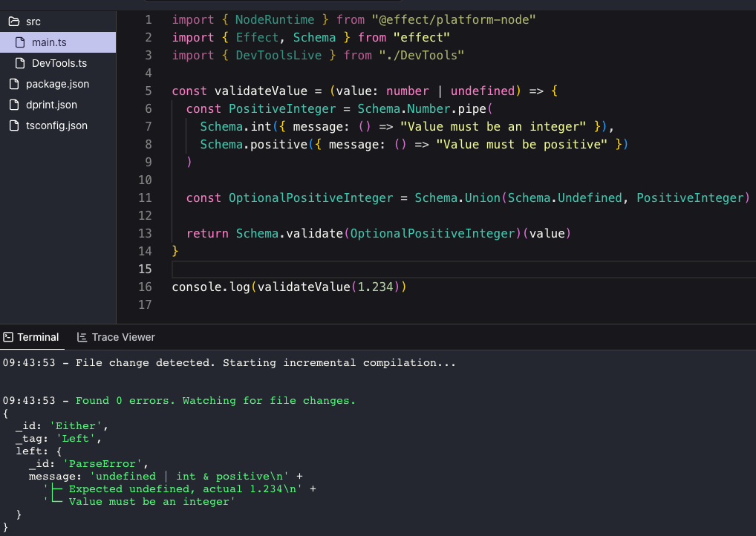Place cursor on empty line 15
The height and width of the screenshot is (536, 756).
coord(463,269)
